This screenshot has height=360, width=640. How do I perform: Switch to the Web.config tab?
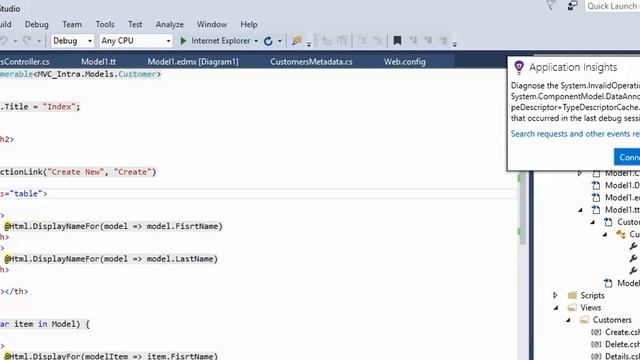point(404,62)
